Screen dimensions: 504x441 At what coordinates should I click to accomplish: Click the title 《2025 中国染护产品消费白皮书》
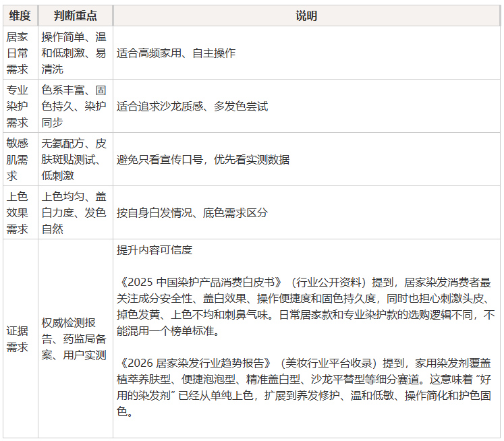200,283
